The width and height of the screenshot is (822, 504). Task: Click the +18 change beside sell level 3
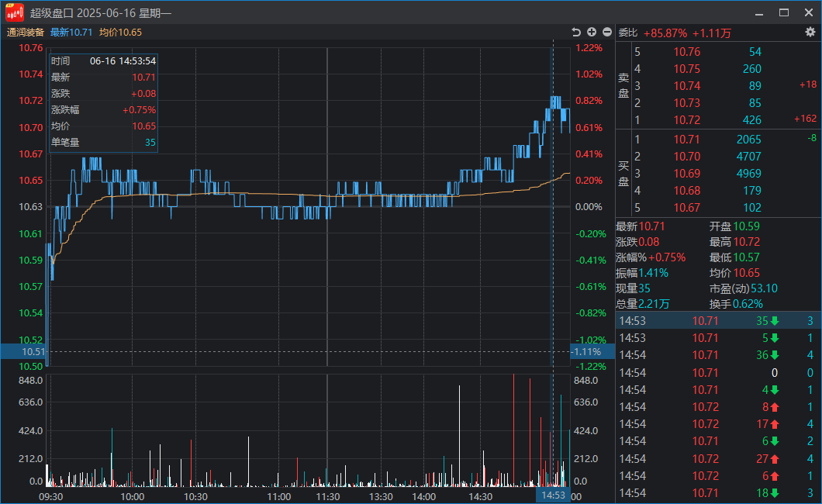[808, 85]
